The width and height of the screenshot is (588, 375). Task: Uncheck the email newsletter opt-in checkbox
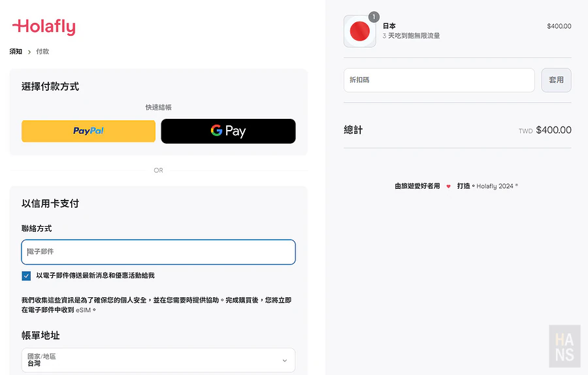(x=26, y=276)
